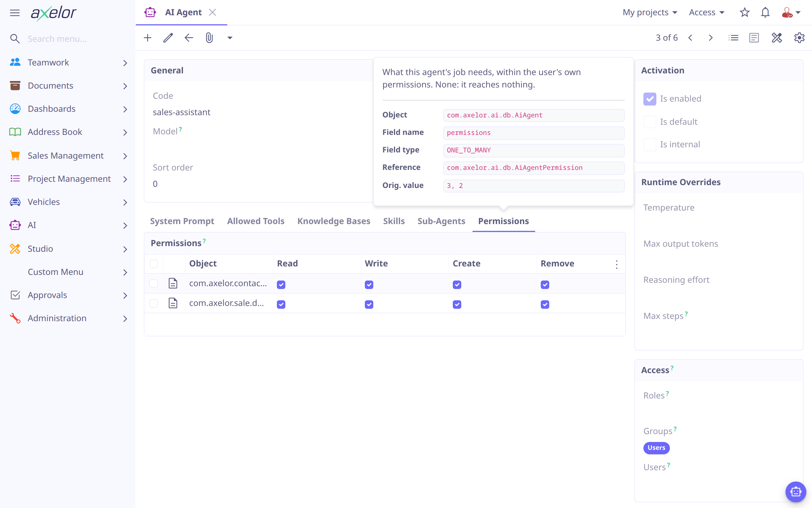The image size is (812, 508).
Task: Go to next record with right chevron
Action: [x=711, y=38]
